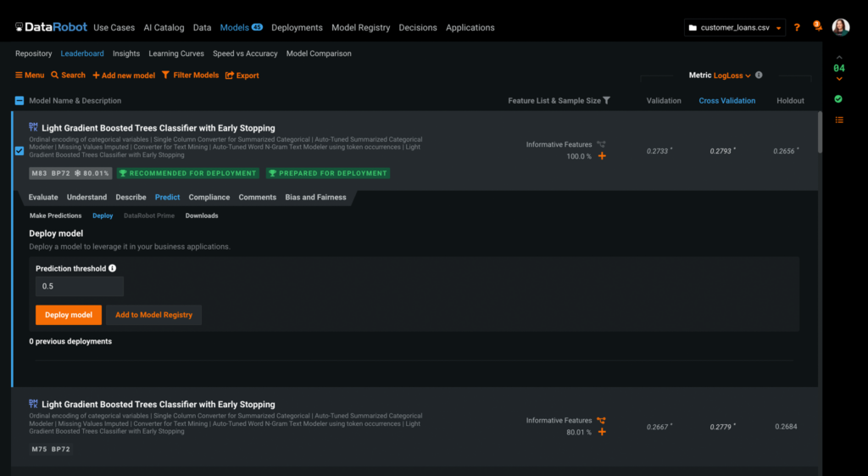Screen dimensions: 868x476
Task: Open the Deploy sub-tab
Action: [x=103, y=216]
